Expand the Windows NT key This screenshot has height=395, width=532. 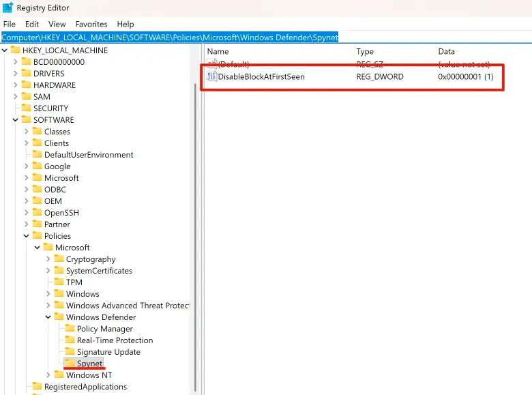pyautogui.click(x=48, y=375)
